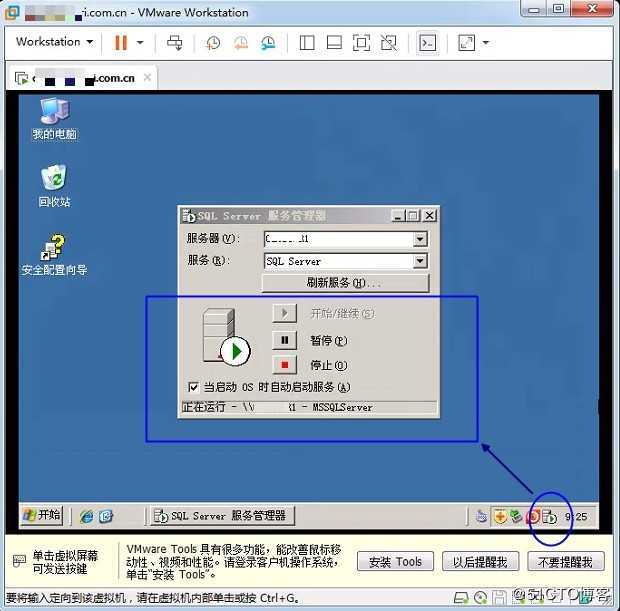Click the green tray icon beside the orange plus
620x611 pixels.
[x=516, y=516]
